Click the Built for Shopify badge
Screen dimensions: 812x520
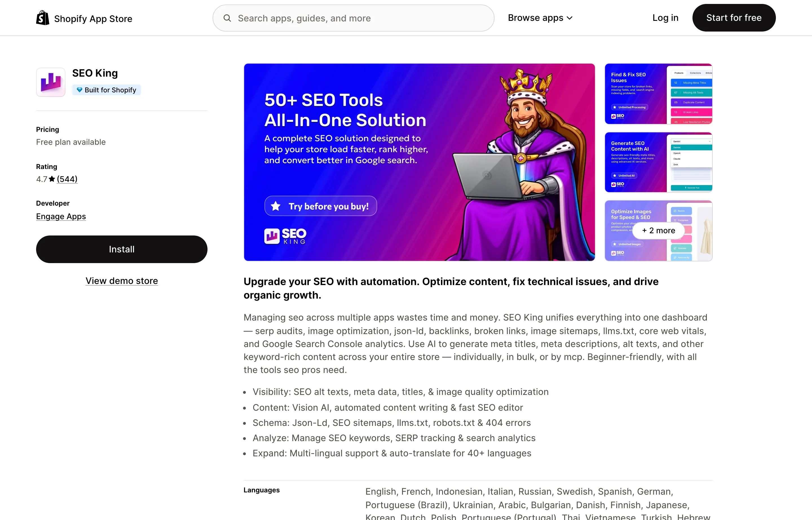107,90
